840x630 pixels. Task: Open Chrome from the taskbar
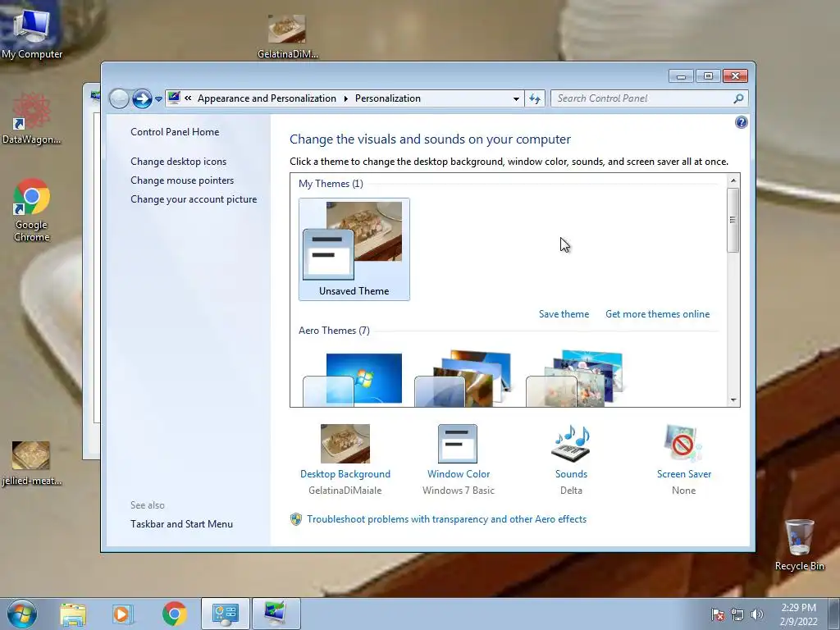pos(174,614)
